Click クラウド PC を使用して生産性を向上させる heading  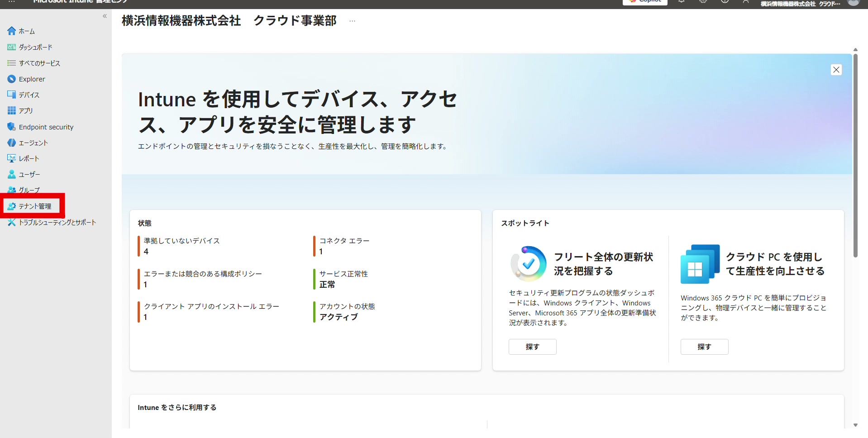coord(775,264)
